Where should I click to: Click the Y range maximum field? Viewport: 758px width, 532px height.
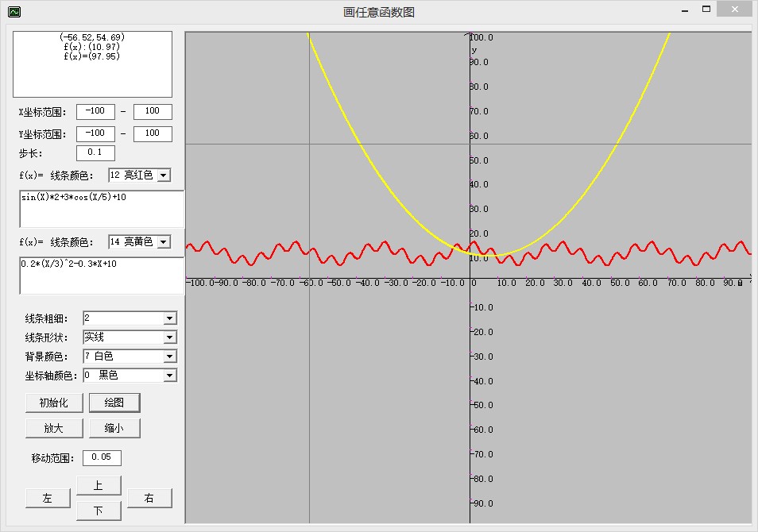point(153,133)
